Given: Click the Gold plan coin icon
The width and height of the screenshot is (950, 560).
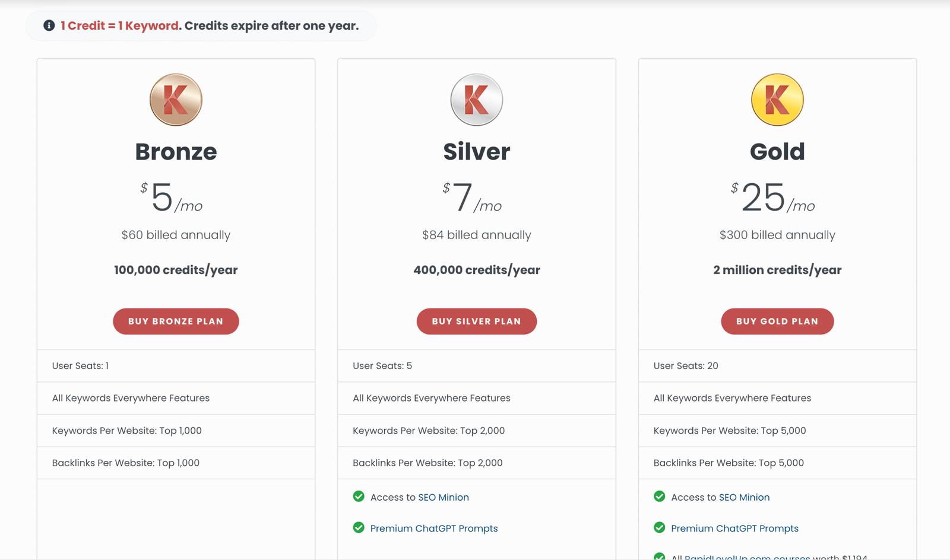Looking at the screenshot, I should 777,100.
